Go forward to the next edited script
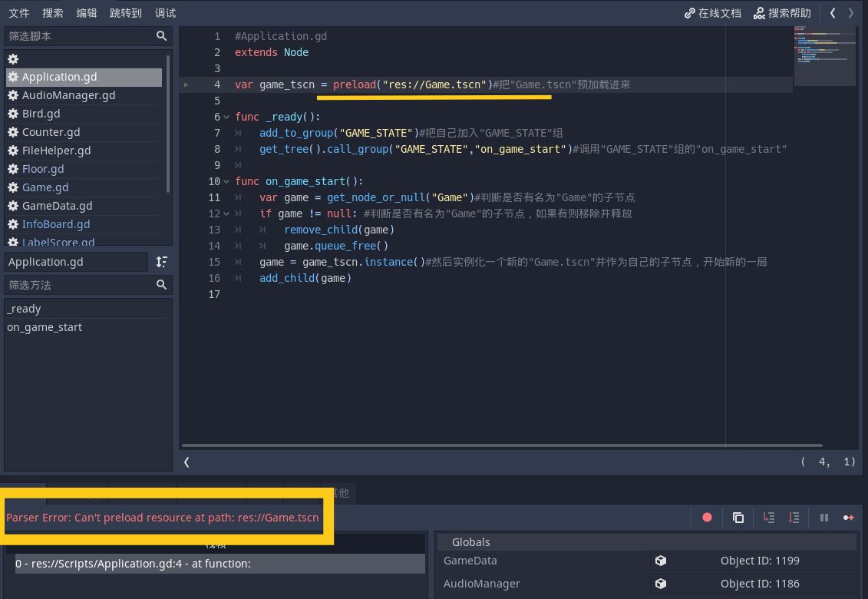Screen dimensions: 868x599 click(851, 13)
